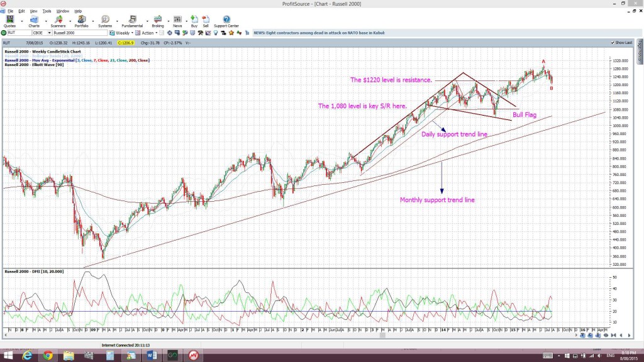The image size is (644, 362).
Task: Click the hammer tools icon in chart toolbar
Action: coord(201,33)
